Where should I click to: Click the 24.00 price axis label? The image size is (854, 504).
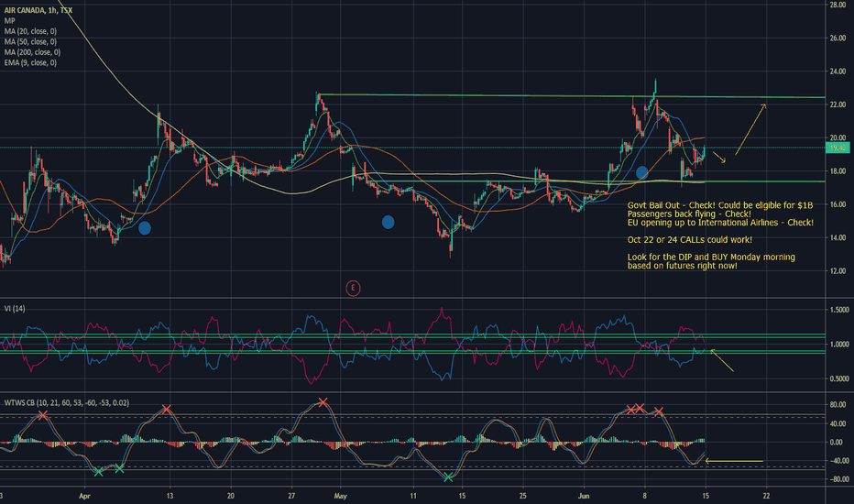[x=838, y=71]
